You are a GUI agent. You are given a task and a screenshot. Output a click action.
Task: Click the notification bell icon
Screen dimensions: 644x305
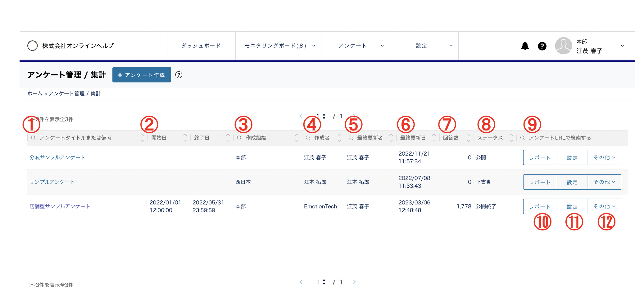525,46
